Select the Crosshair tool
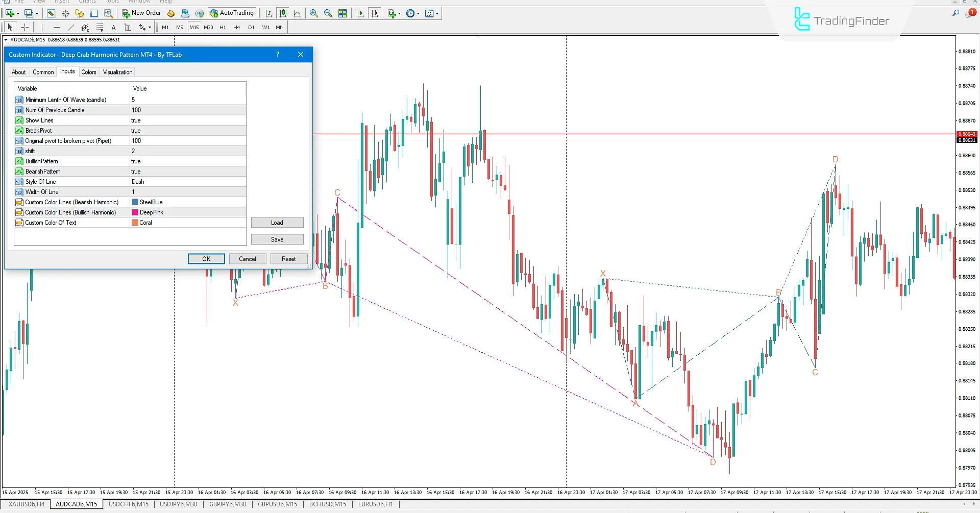The width and height of the screenshot is (980, 513). pos(24,28)
